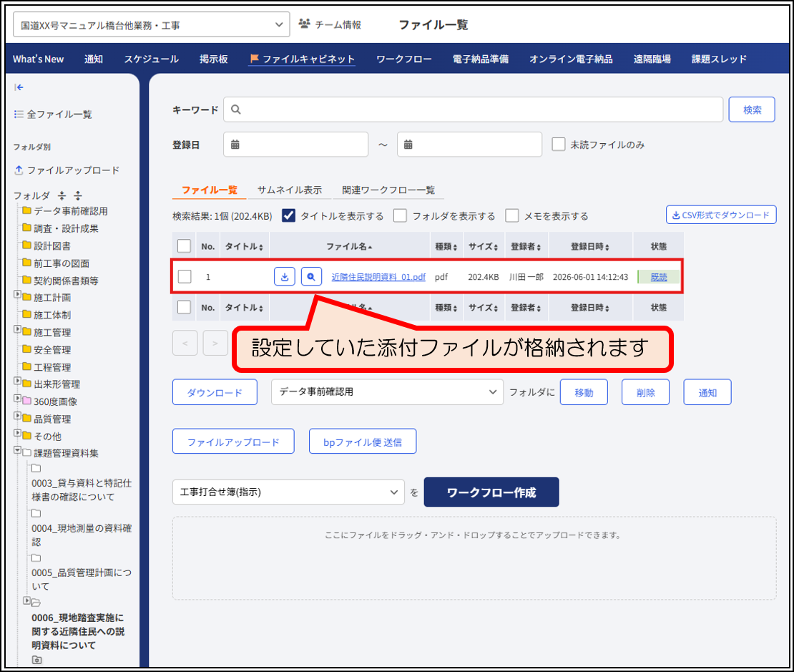
Task: Click the upload arrow icon beside ファイルアップロード
Action: 19,170
